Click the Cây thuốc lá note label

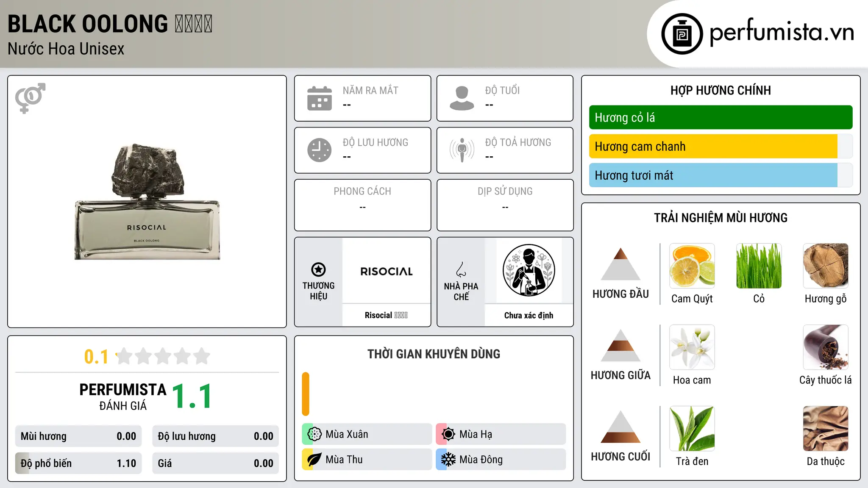826,380
